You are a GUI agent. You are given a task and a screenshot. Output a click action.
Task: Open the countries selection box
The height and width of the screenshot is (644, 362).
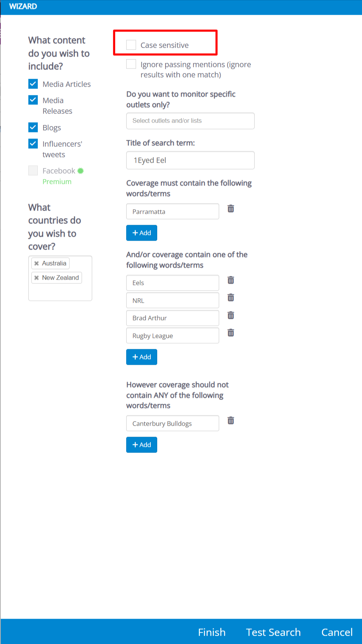[60, 292]
